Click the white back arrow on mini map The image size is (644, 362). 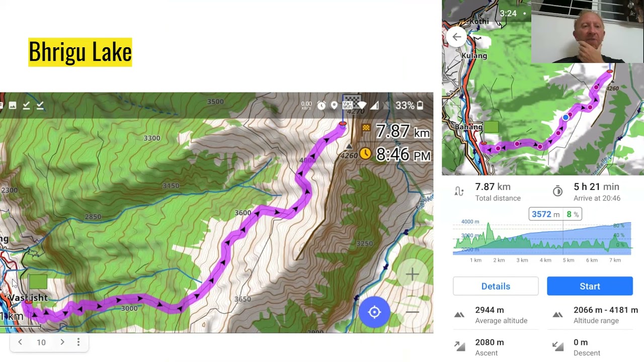pyautogui.click(x=456, y=37)
